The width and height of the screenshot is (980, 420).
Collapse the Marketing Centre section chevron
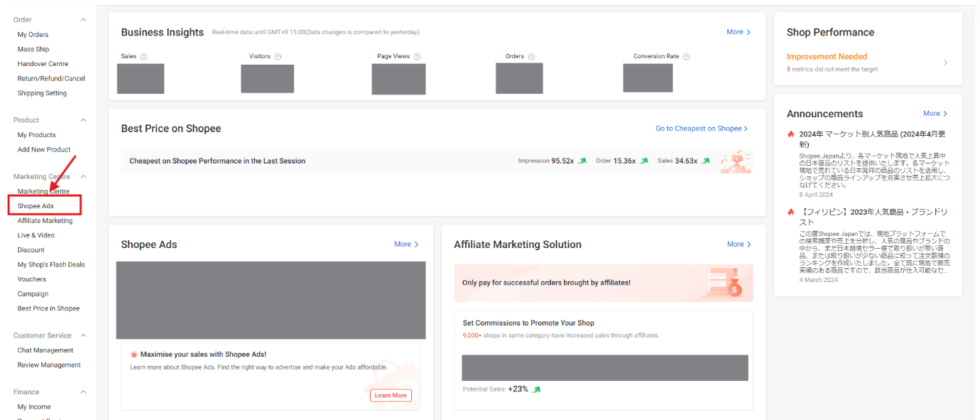pyautogui.click(x=84, y=177)
